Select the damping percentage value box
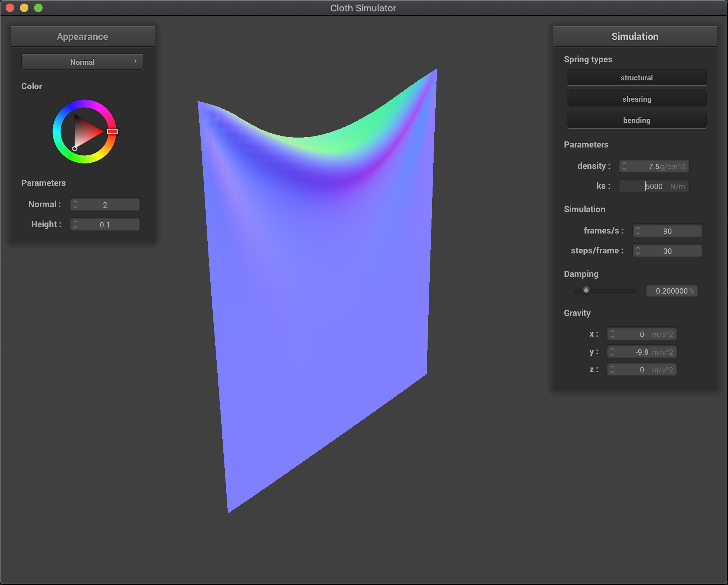 (672, 291)
